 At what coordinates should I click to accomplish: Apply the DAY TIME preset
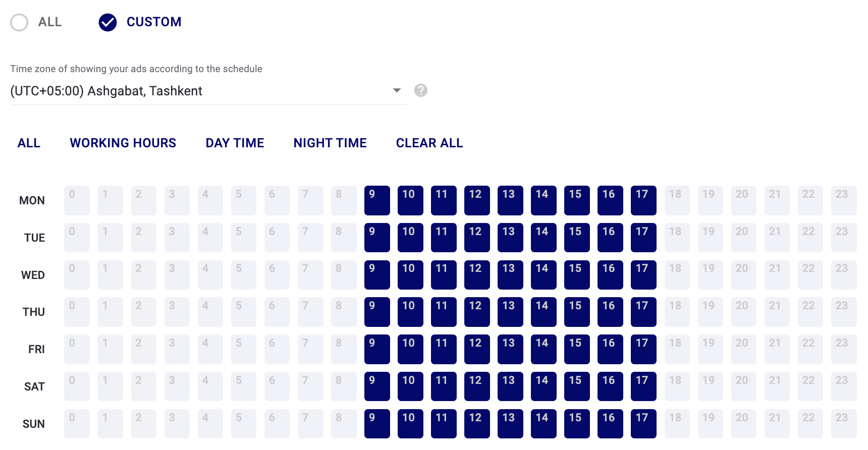point(235,143)
